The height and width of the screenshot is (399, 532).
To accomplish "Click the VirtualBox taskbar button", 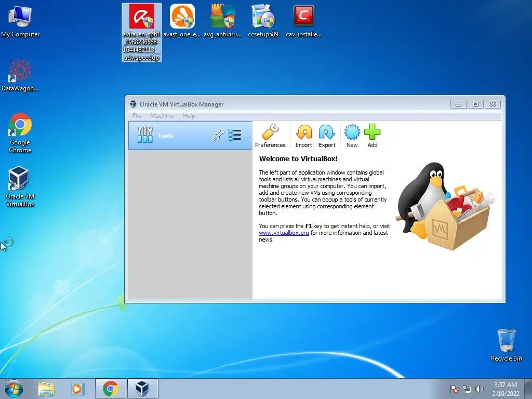I will (x=142, y=389).
